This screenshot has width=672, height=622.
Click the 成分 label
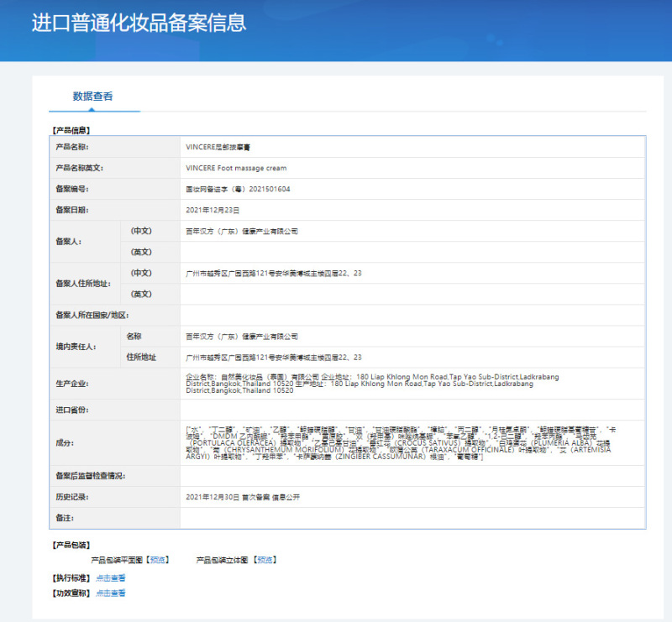click(x=65, y=443)
